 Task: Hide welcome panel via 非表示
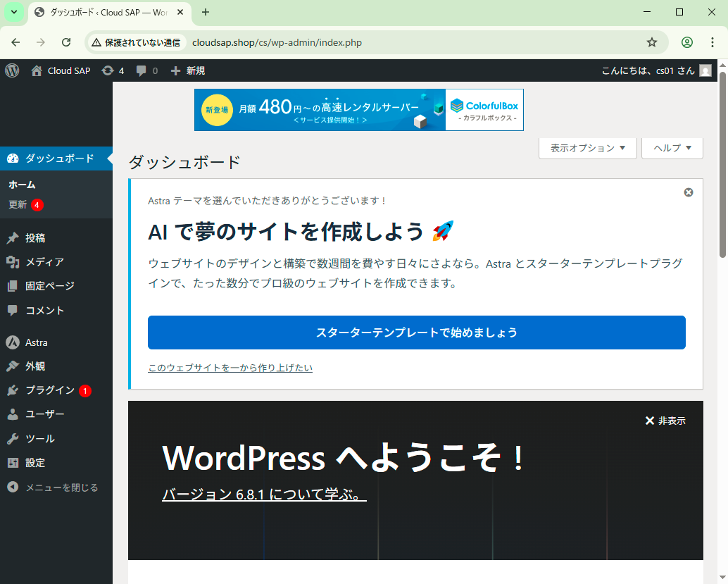665,421
